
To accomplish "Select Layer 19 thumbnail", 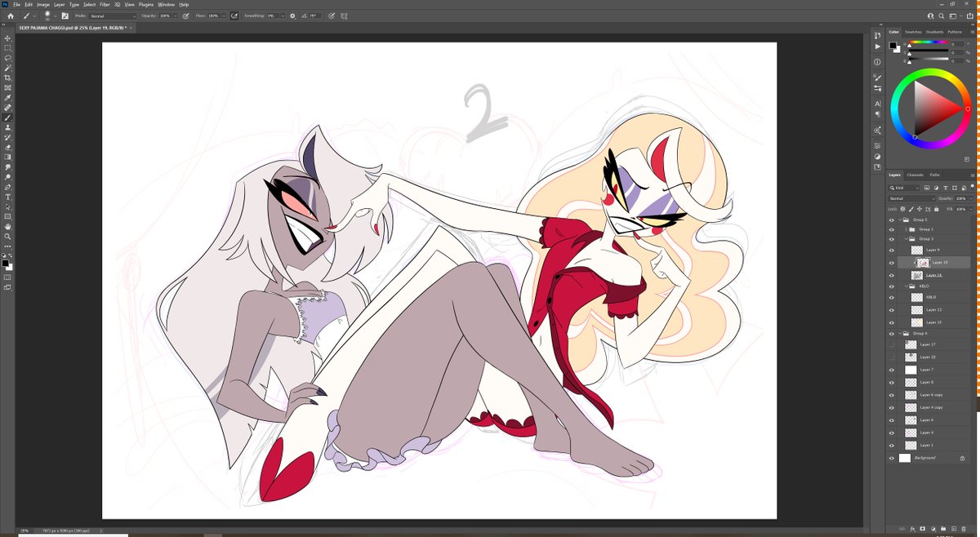I will (923, 263).
